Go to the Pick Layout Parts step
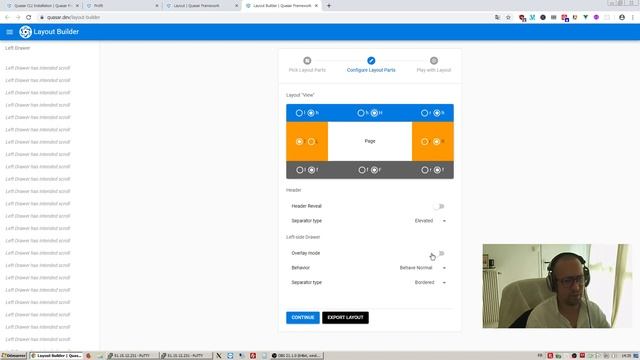640x360 pixels. [307, 64]
